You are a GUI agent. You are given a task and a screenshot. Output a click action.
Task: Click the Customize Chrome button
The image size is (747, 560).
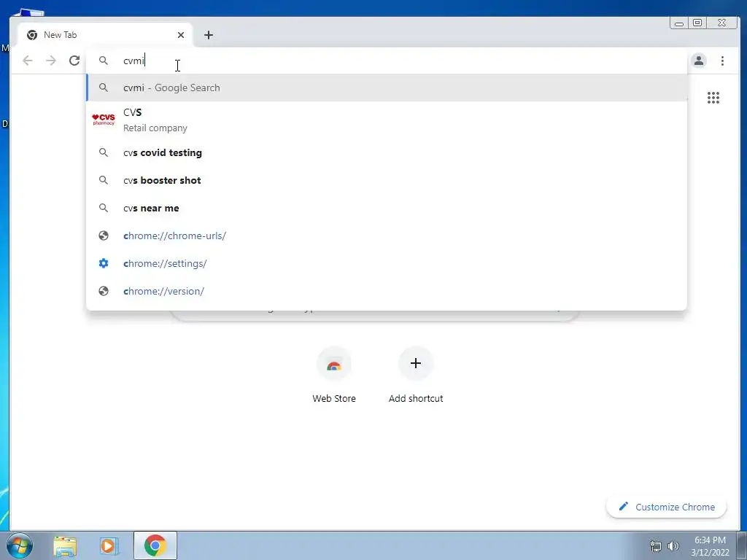click(x=666, y=507)
